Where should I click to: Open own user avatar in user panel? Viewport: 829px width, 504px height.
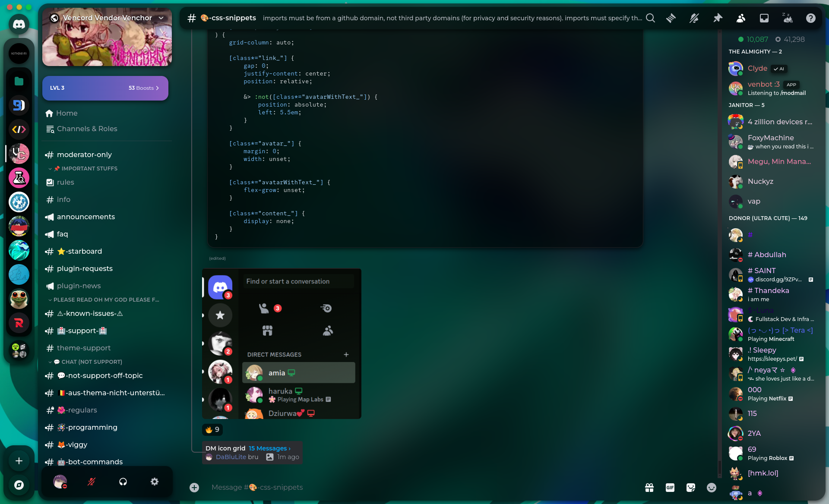[60, 482]
